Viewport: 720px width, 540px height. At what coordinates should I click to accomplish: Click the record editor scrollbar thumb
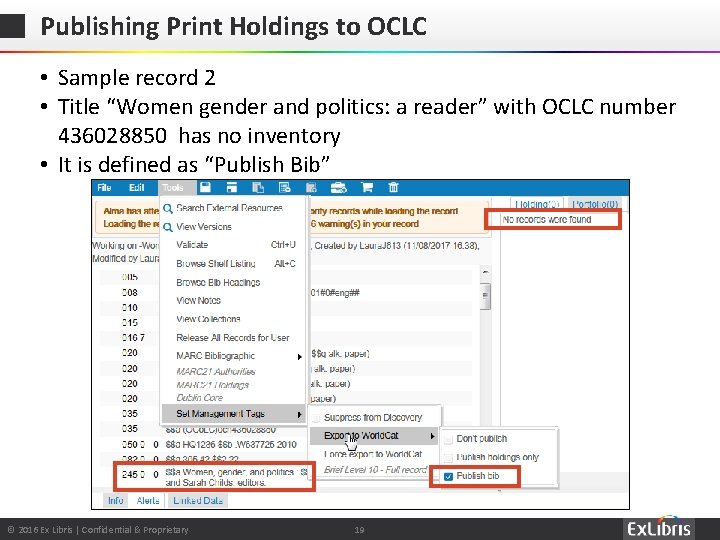(x=485, y=296)
